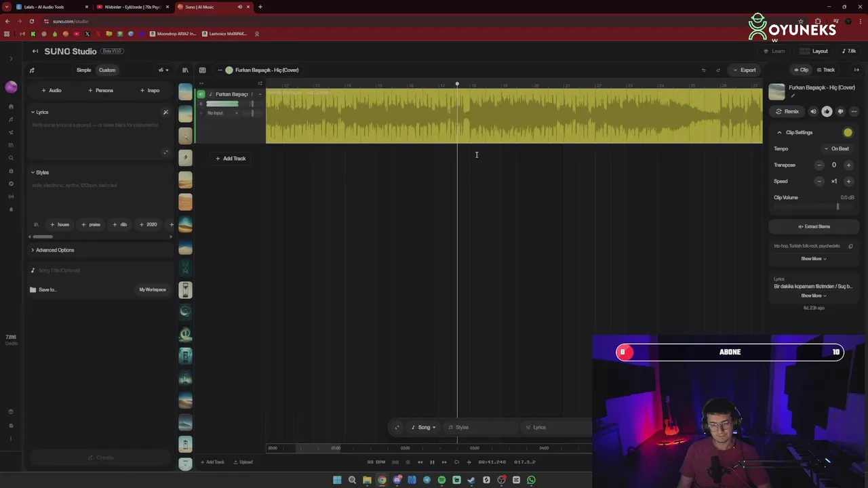
Task: Decrease Speed with minus button
Action: 819,181
